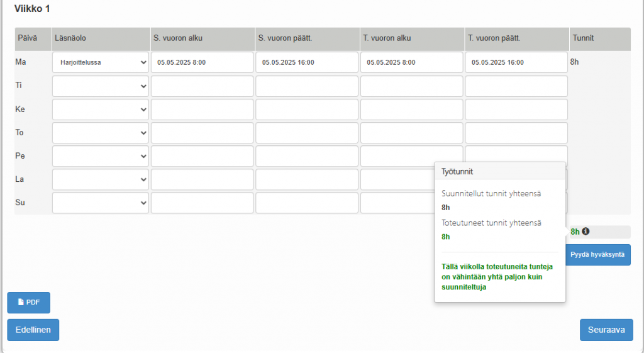Viewport: 644px width, 353px height.
Task: Open the Läsnäolo dropdown for To
Action: coord(101,133)
